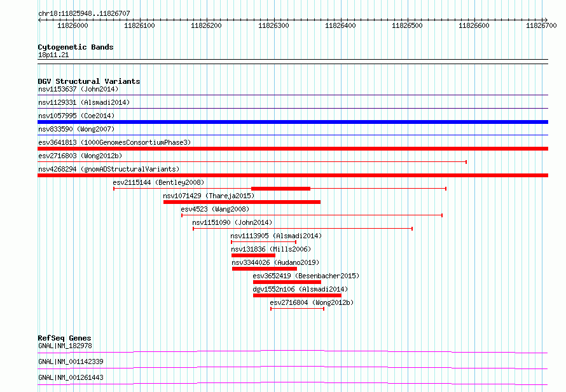Screen dimensions: 566x392
Task: Click the nsv1071429 (Thareja2015) label
Action: coord(209,196)
